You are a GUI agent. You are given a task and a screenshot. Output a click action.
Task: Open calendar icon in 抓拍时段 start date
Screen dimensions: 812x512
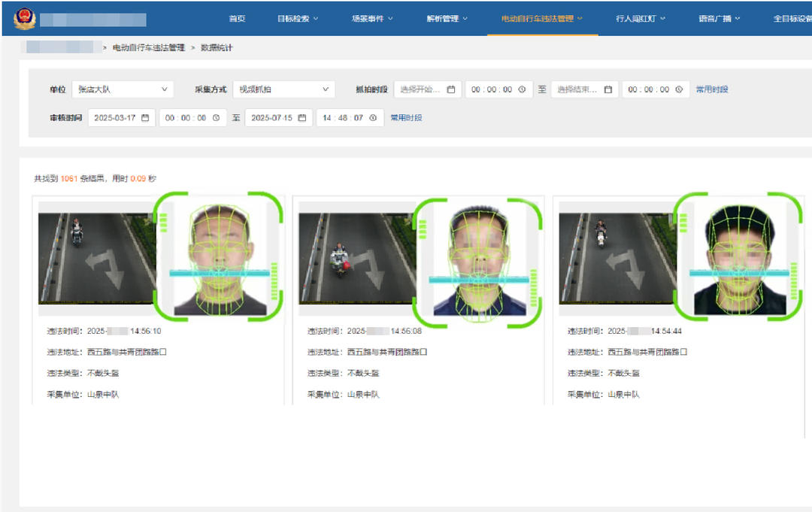coord(451,89)
